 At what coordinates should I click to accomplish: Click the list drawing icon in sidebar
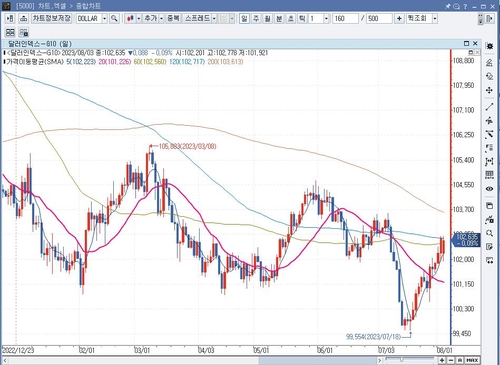(x=490, y=148)
